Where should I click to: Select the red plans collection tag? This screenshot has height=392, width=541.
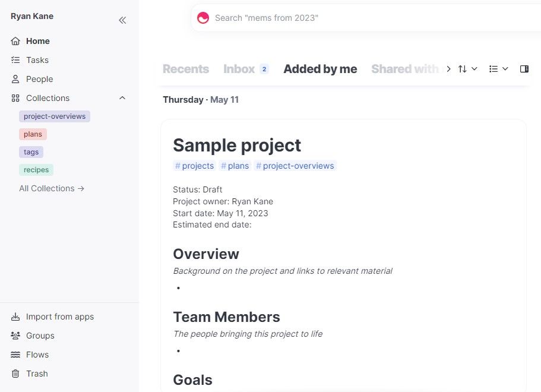33,134
